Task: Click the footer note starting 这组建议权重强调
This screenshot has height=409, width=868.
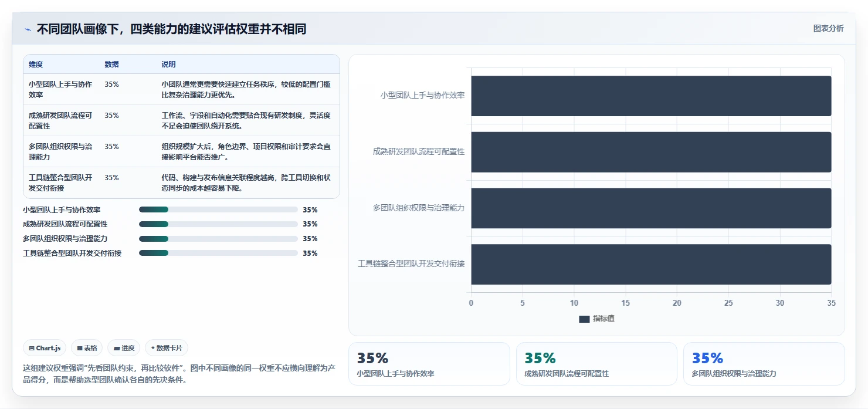Action: coord(179,374)
